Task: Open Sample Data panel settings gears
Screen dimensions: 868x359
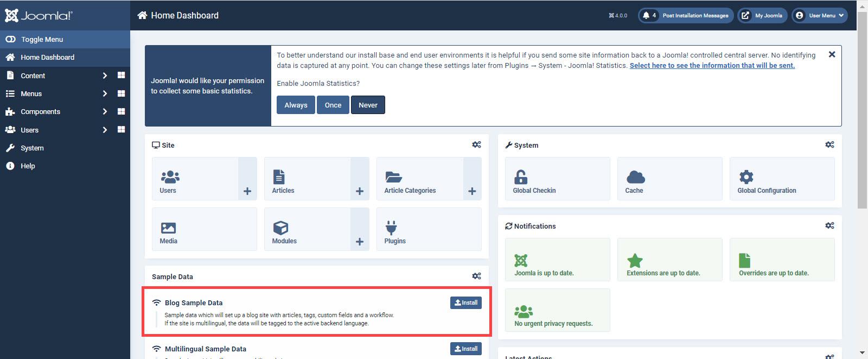Action: point(476,276)
